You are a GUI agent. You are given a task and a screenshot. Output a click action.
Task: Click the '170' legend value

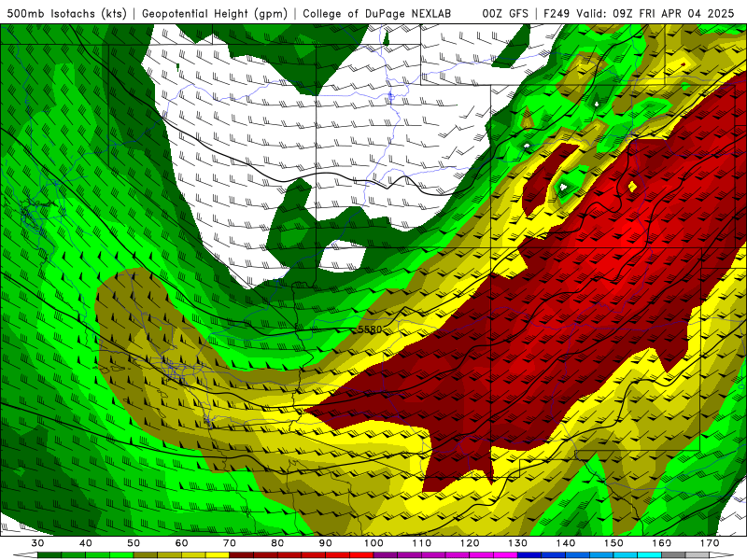710,543
